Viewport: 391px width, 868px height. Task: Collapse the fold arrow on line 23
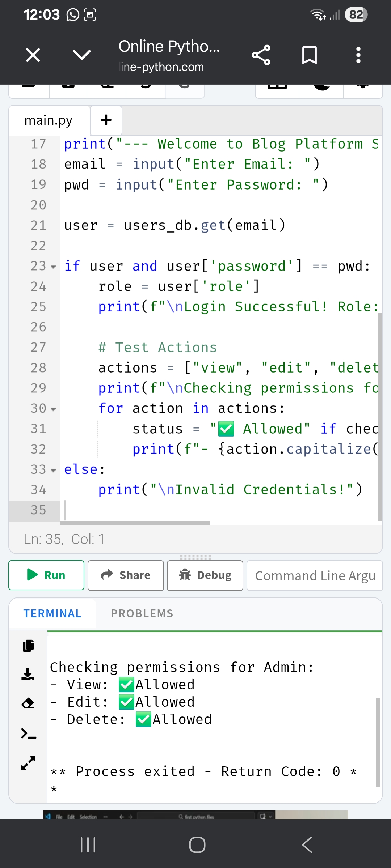[x=54, y=267]
